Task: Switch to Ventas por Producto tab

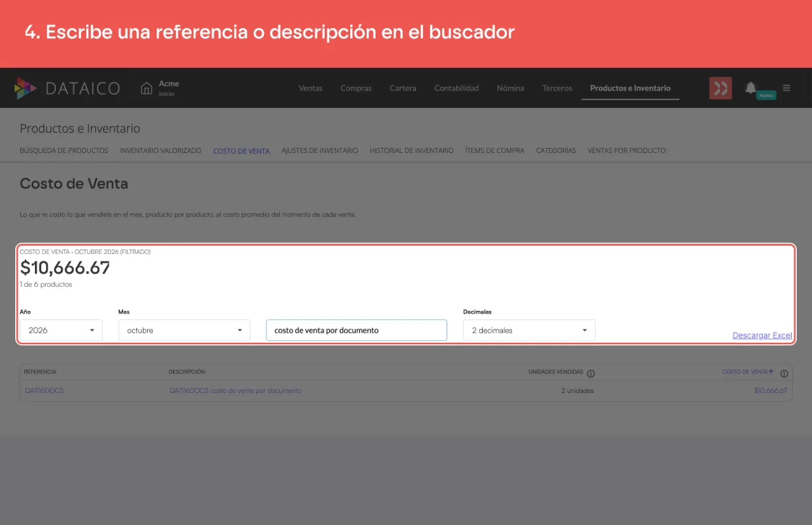Action: pyautogui.click(x=627, y=150)
